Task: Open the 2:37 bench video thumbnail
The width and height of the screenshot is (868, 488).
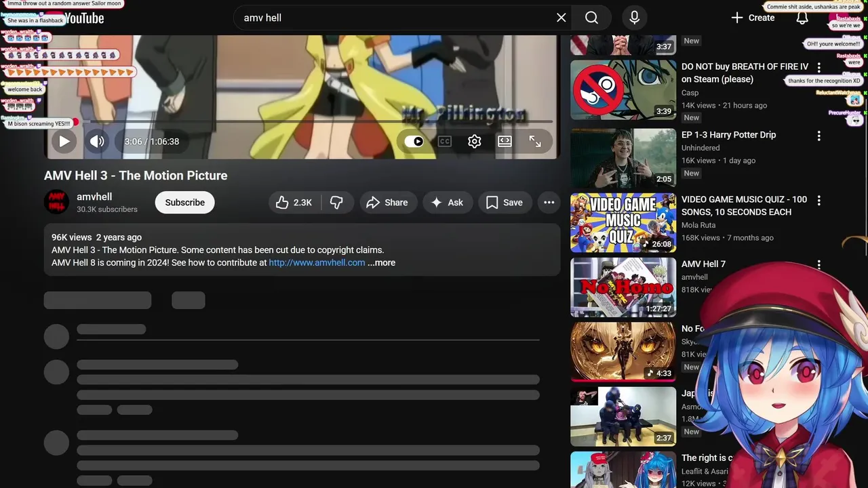Action: 623,416
